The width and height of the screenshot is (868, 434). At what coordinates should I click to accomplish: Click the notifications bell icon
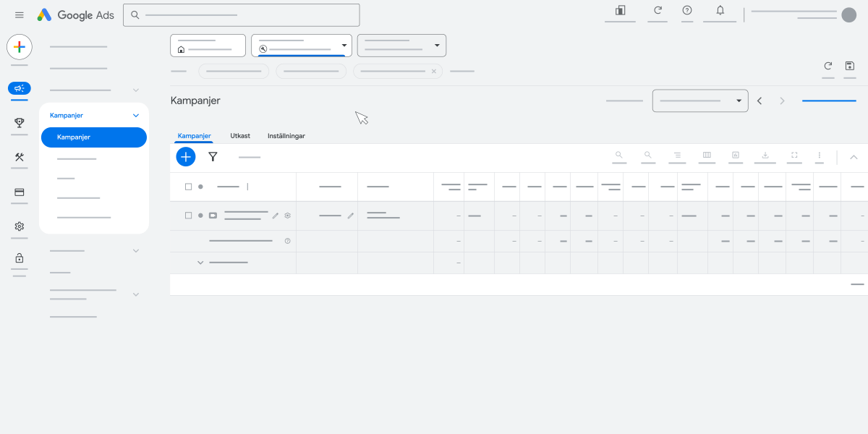(x=720, y=10)
